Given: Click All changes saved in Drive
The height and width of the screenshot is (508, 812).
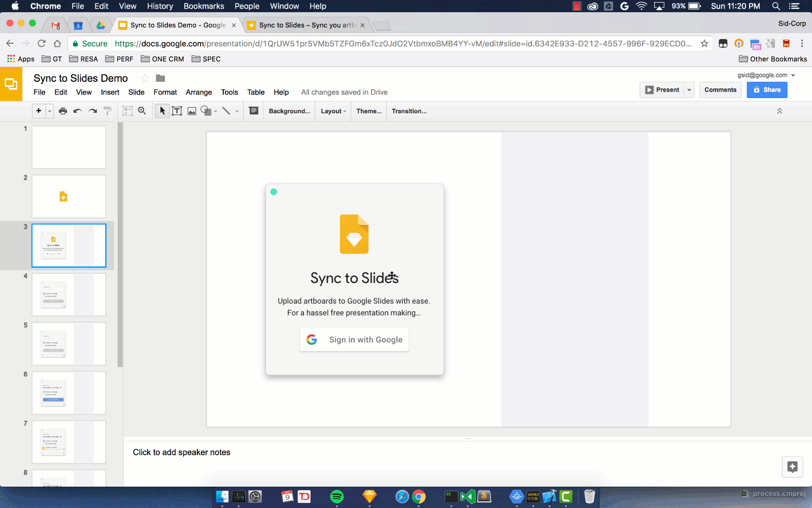Looking at the screenshot, I should pos(344,92).
